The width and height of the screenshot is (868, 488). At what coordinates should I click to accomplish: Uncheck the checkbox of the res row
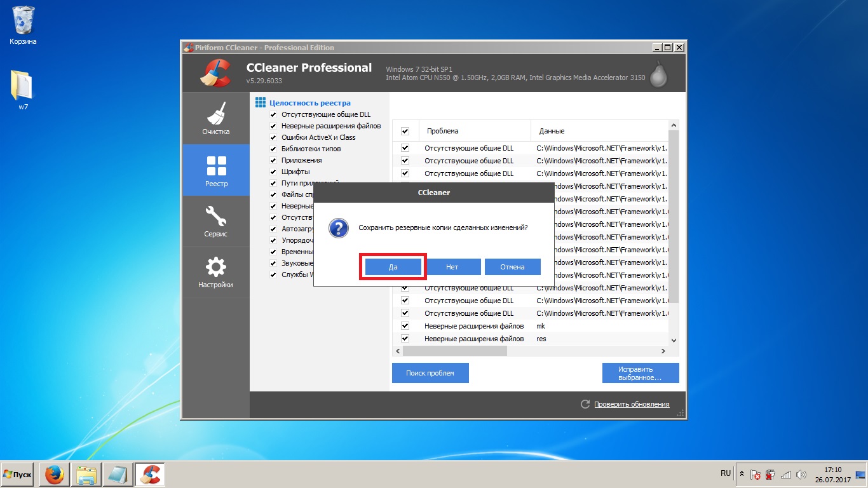click(405, 339)
